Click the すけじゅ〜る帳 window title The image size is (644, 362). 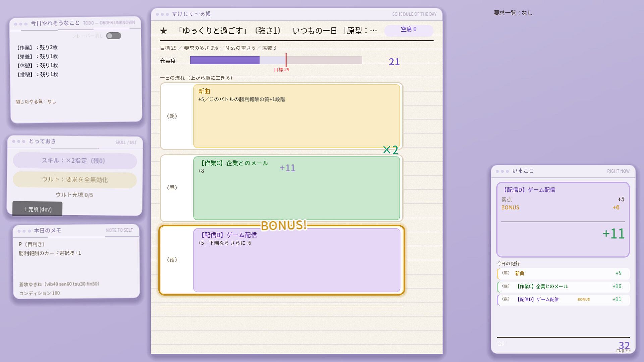pos(192,14)
